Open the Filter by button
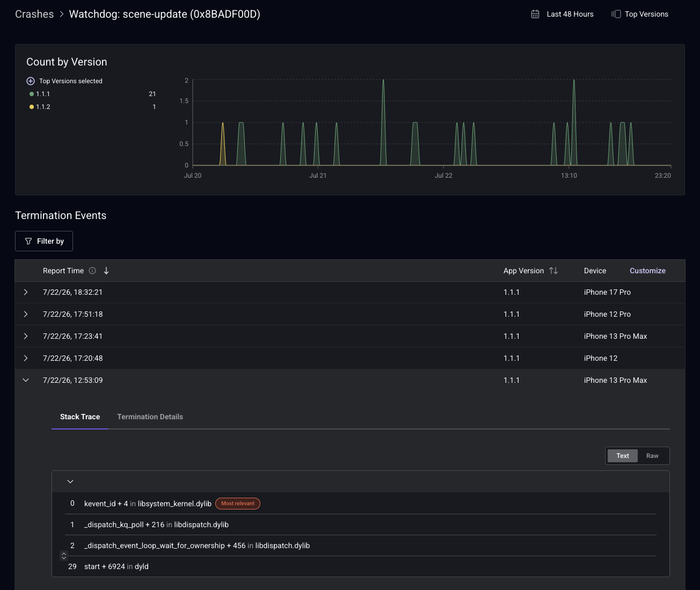Image resolution: width=700 pixels, height=590 pixels. pos(44,241)
